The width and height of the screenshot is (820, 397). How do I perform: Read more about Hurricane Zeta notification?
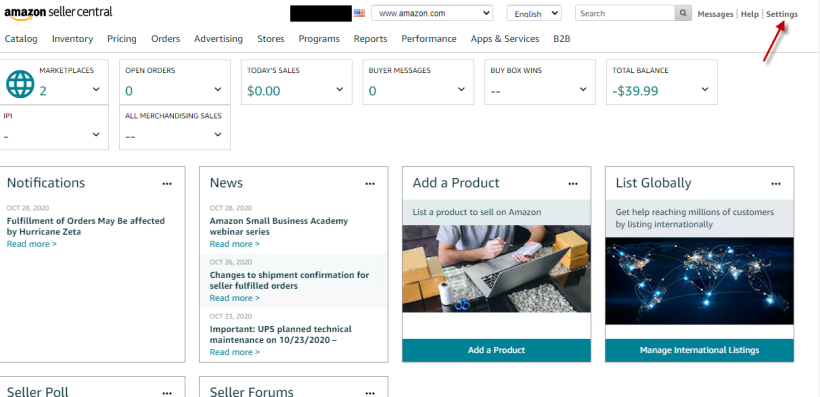click(x=31, y=244)
